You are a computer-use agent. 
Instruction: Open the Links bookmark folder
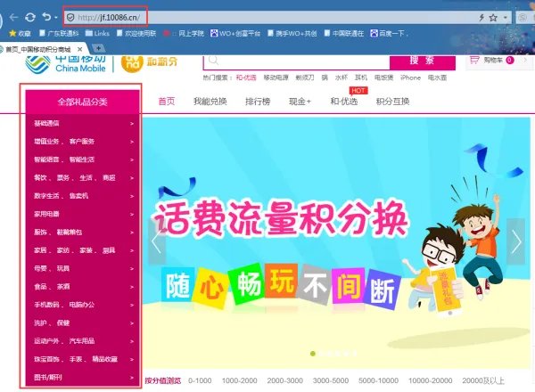(x=97, y=33)
